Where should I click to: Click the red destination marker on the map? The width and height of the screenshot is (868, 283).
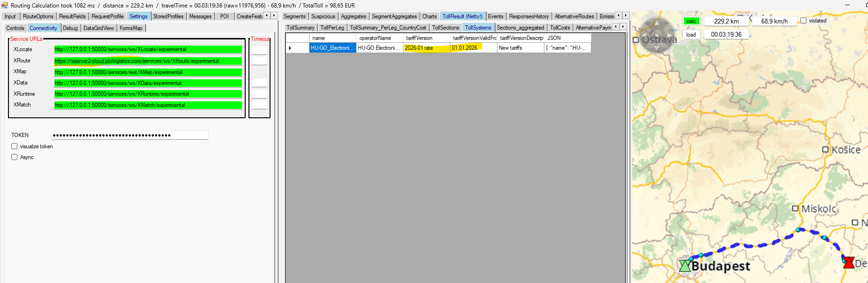tap(848, 263)
